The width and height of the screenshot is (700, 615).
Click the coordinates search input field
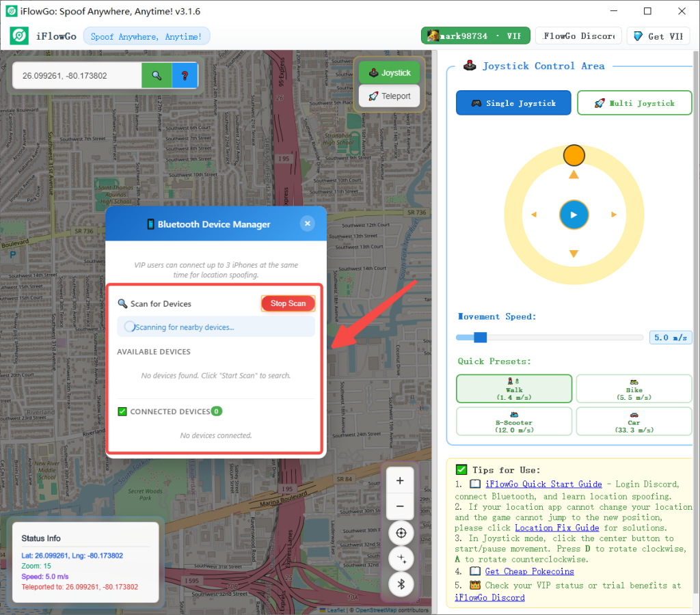pyautogui.click(x=77, y=75)
